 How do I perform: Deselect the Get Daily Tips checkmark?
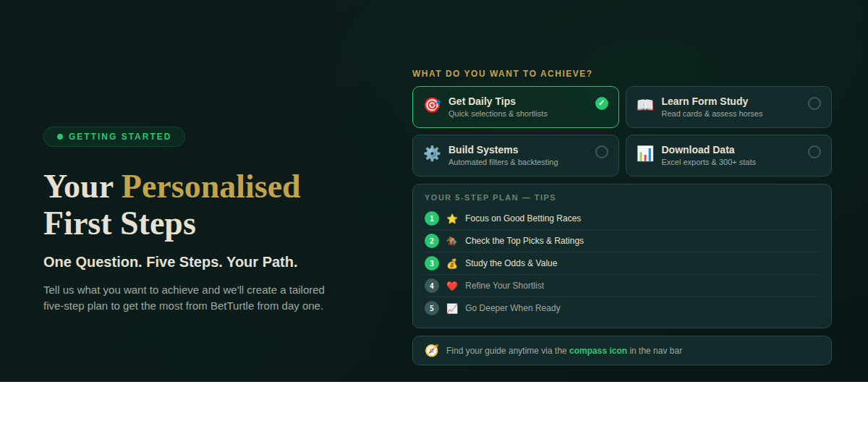pyautogui.click(x=601, y=103)
